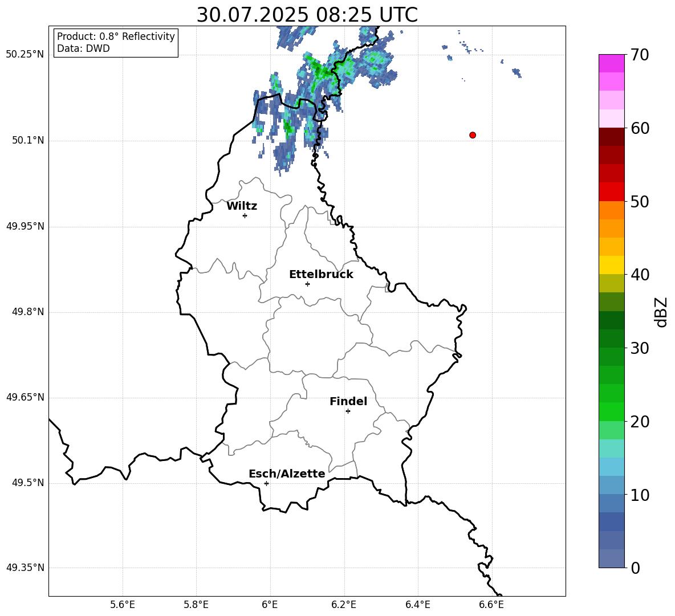Click the title '30.07.2025 08:25 UTC'
This screenshot has height=616, width=675.
pos(307,15)
